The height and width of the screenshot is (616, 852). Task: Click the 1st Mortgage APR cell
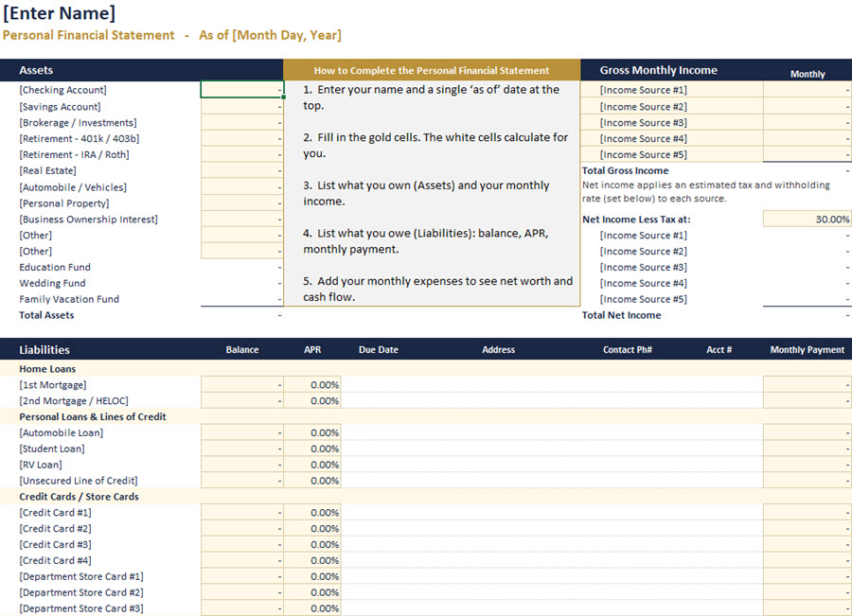(x=312, y=384)
